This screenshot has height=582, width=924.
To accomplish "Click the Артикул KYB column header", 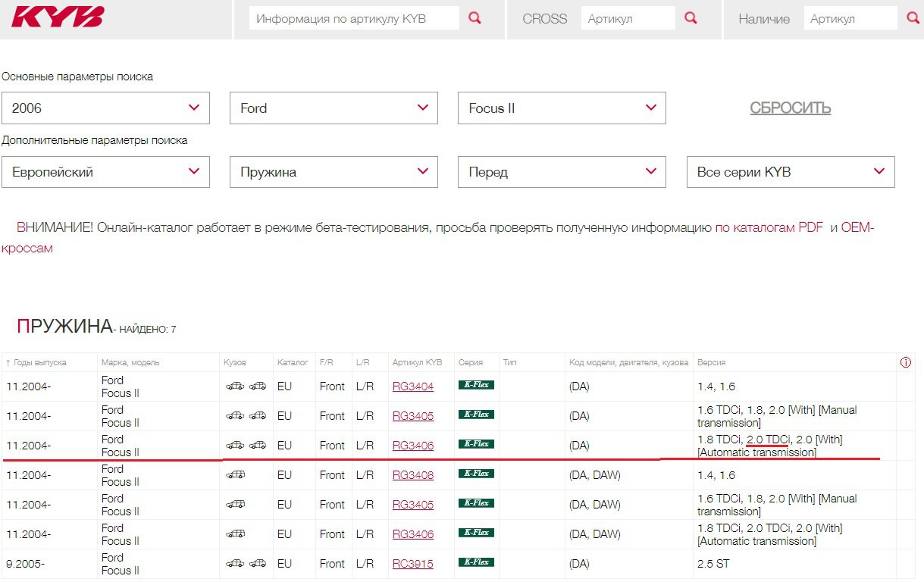I will point(417,362).
